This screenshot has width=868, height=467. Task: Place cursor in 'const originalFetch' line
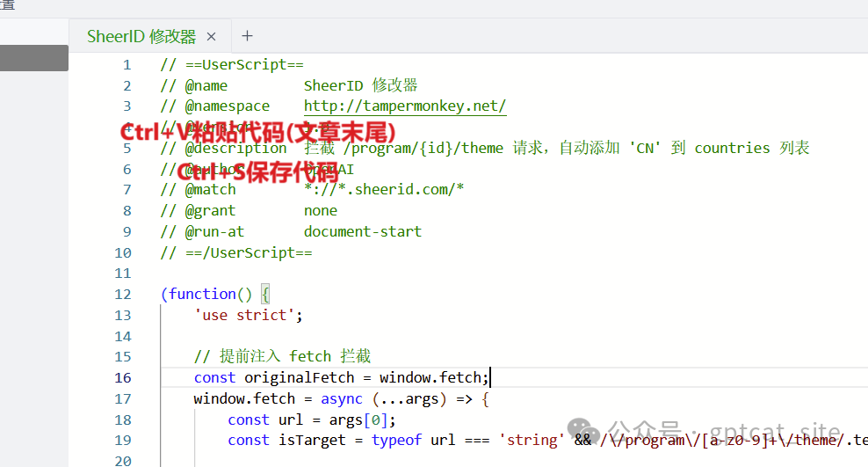(x=342, y=378)
